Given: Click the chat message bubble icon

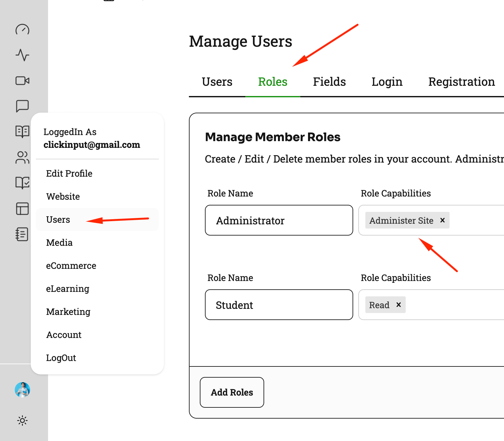Looking at the screenshot, I should (22, 106).
